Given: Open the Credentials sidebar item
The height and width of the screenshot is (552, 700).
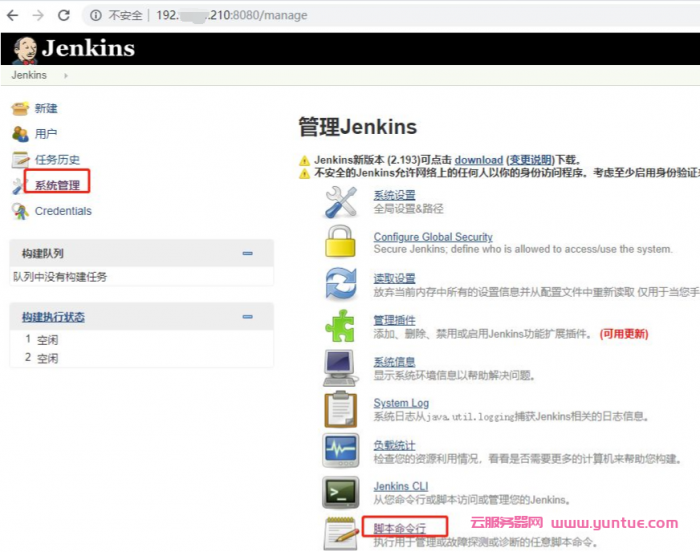Looking at the screenshot, I should (x=63, y=211).
